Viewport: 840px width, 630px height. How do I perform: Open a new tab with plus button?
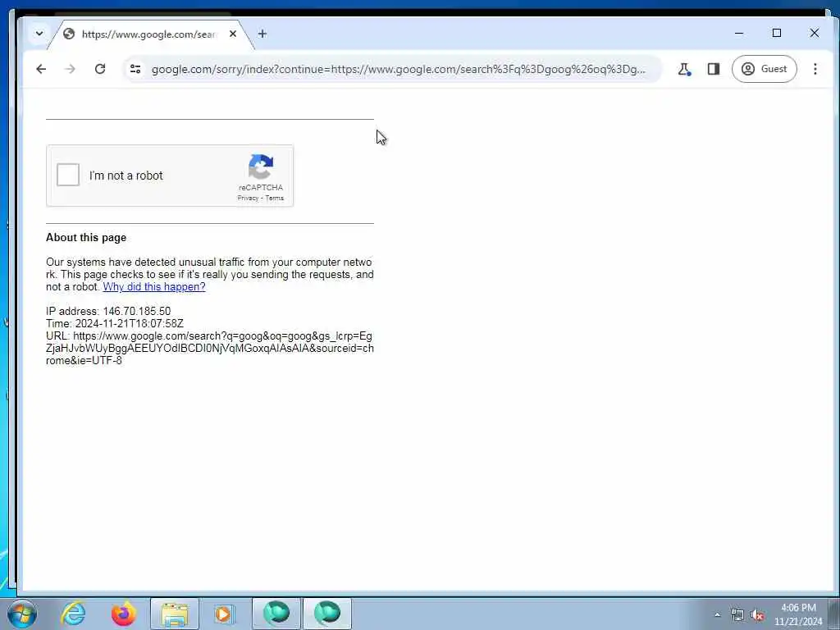[262, 34]
